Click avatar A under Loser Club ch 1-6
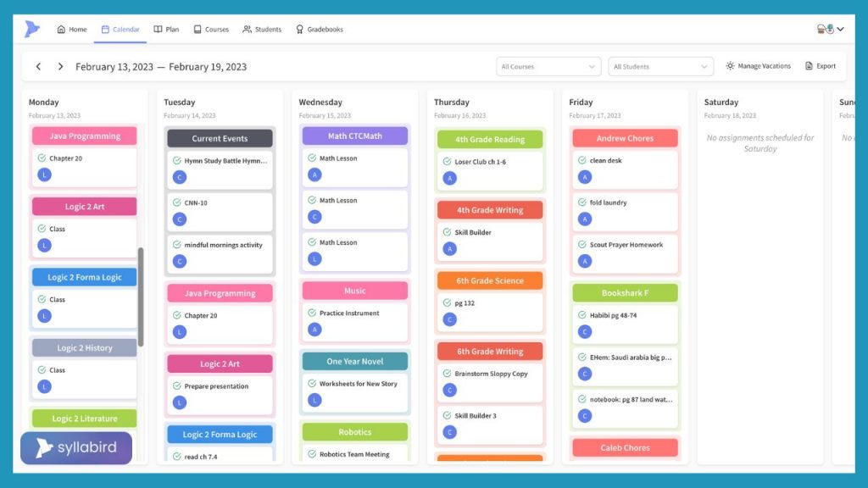 click(x=449, y=178)
